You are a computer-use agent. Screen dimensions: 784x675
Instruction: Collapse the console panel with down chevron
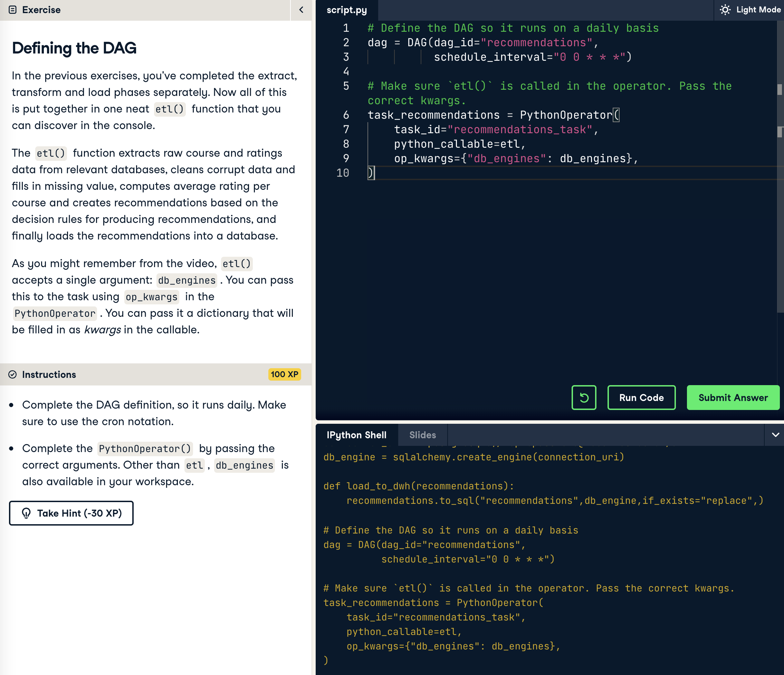click(775, 435)
